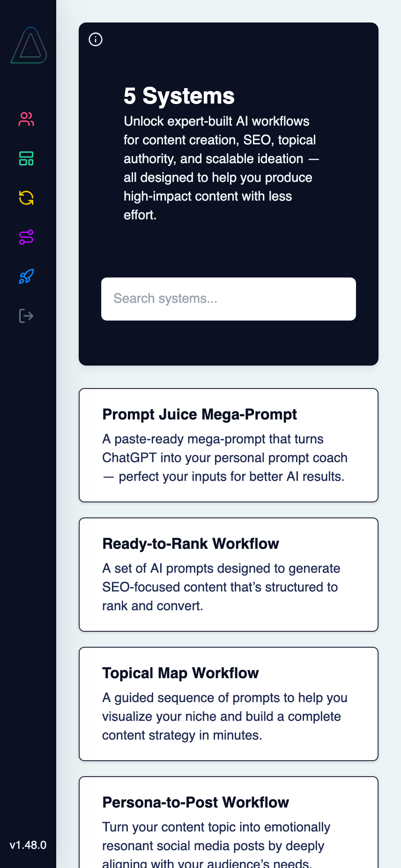
Task: Open the green dashboard layout icon
Action: click(27, 159)
